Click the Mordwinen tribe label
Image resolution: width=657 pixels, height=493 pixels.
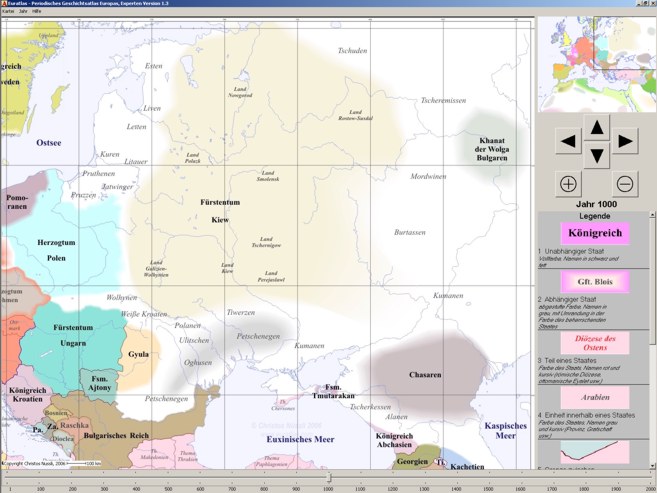tap(428, 176)
